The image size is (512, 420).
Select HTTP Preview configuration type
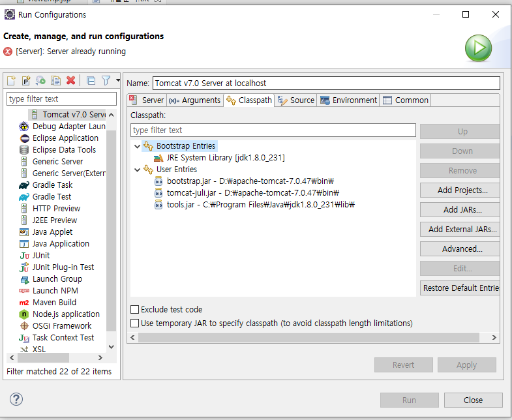coord(50,209)
